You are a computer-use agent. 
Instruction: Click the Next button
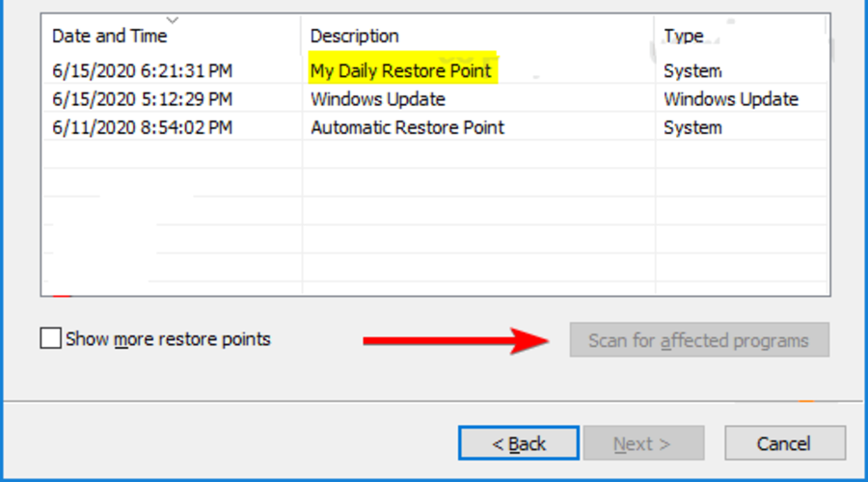644,442
